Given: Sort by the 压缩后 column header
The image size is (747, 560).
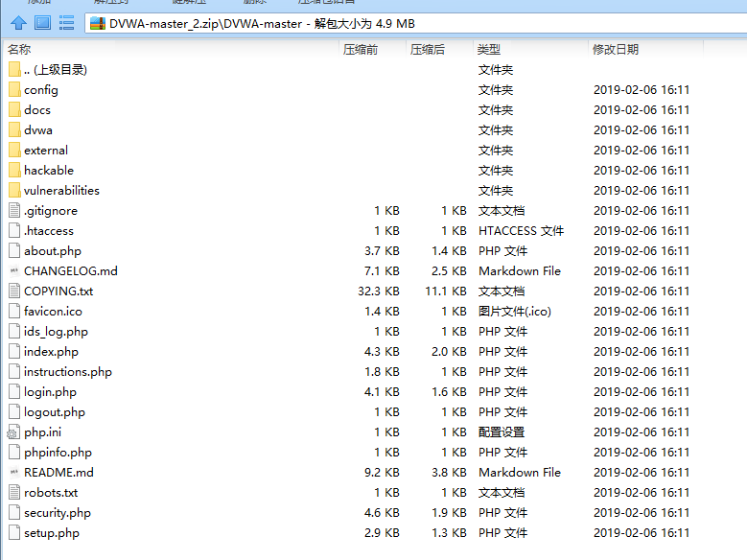Looking at the screenshot, I should pos(428,49).
